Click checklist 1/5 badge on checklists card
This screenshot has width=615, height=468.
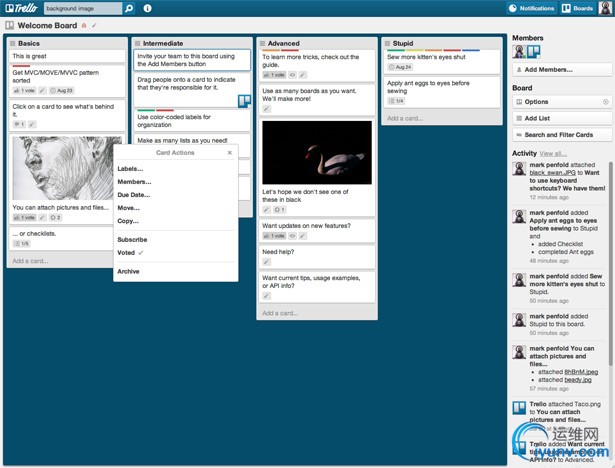(x=22, y=244)
